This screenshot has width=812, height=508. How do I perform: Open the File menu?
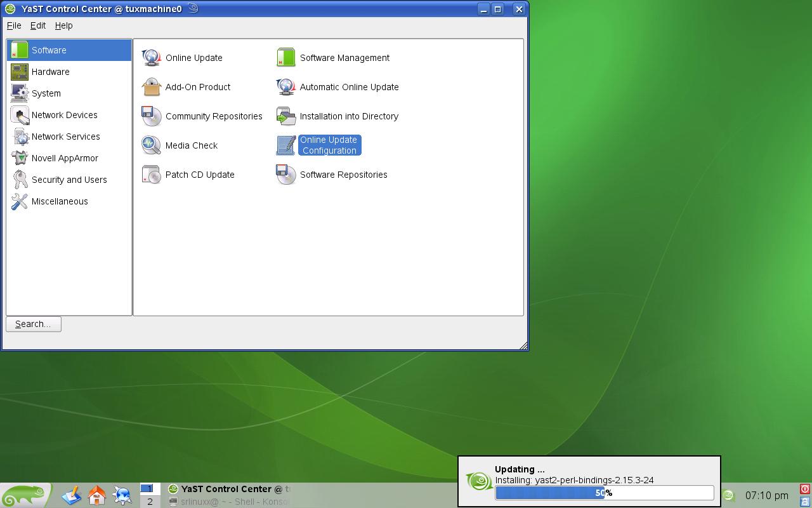[x=14, y=25]
